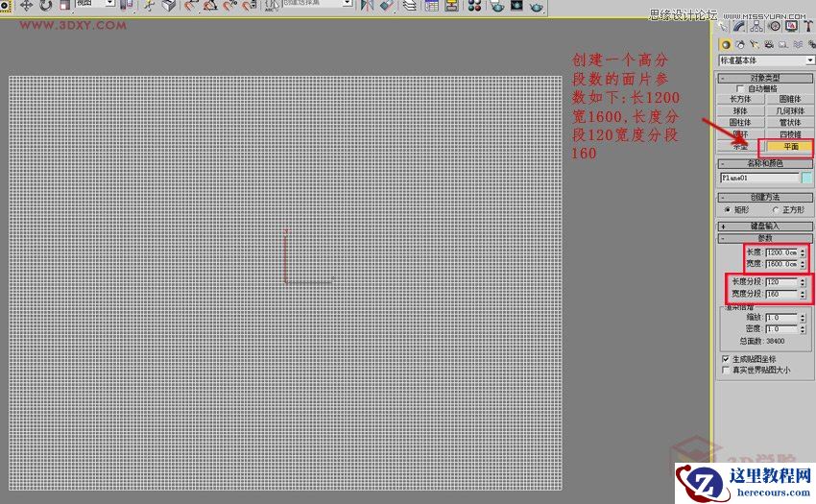This screenshot has height=504, width=816.
Task: Open the 标准基本体 primitives dropdown
Action: click(767, 60)
